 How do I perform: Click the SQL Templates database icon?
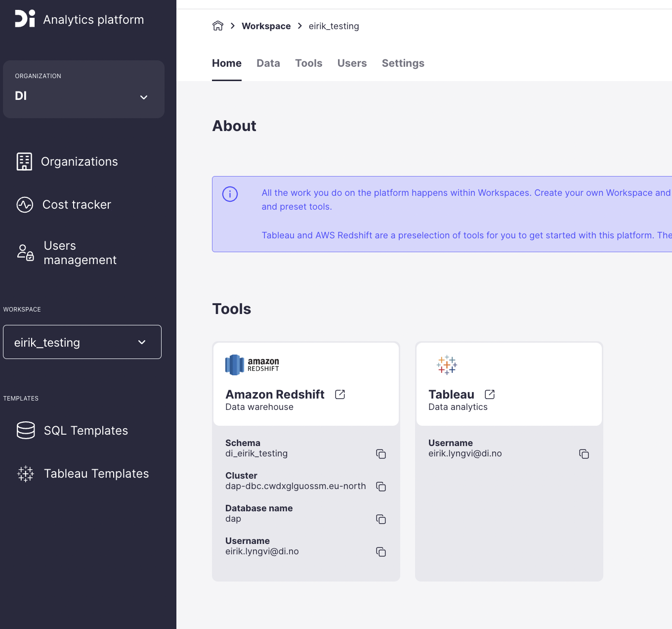[x=26, y=430]
